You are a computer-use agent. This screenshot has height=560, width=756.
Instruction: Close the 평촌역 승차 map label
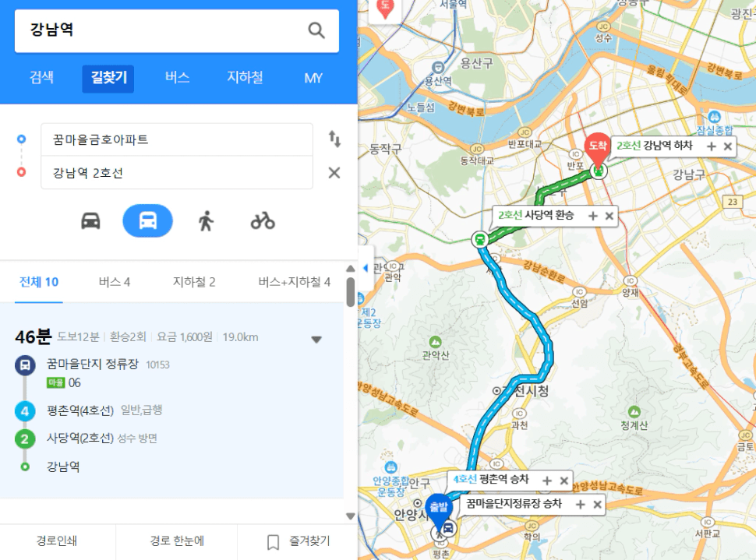[563, 481]
